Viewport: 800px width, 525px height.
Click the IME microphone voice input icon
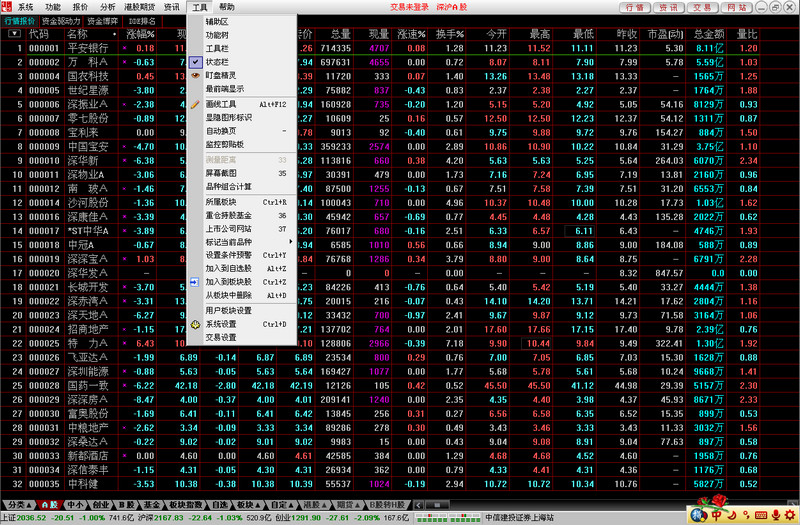coord(776,515)
